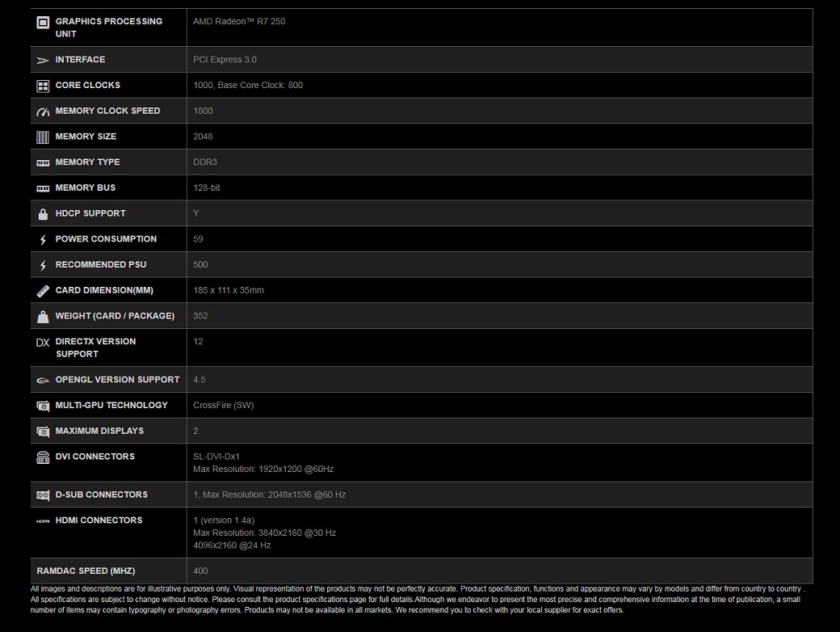Image resolution: width=840 pixels, height=632 pixels.
Task: Click the Maximum Displays card icon
Action: 43,432
